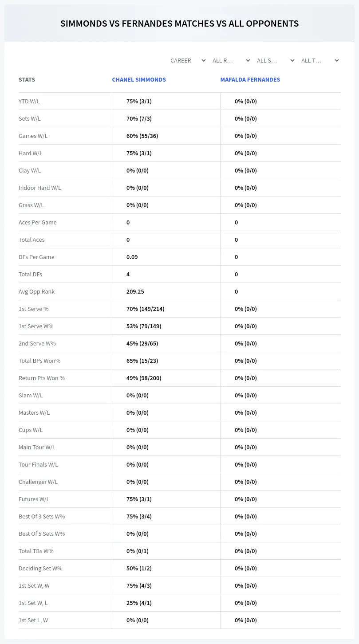Select the YTD W/L row label
Image resolution: width=359 pixels, height=644 pixels.
29,101
